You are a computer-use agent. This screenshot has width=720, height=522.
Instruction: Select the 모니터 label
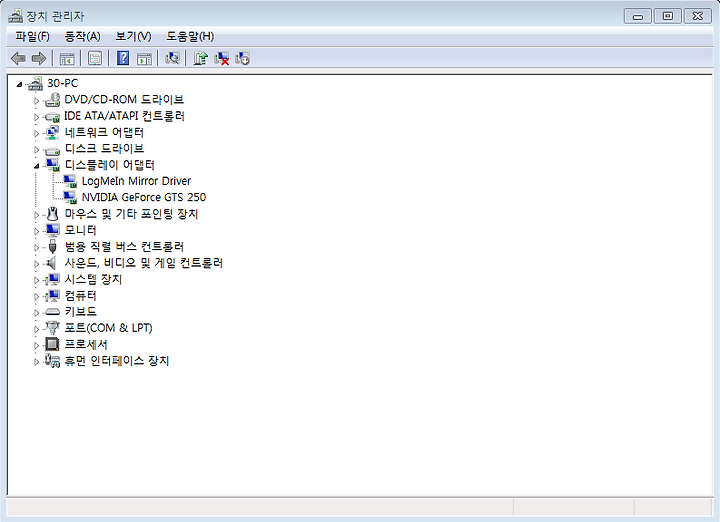[x=81, y=230]
